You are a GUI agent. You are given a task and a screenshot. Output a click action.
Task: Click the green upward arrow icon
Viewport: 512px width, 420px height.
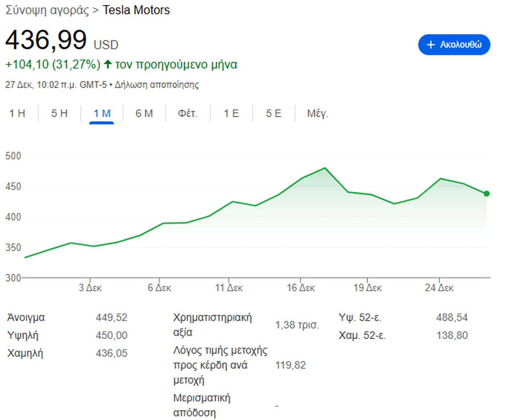click(108, 64)
